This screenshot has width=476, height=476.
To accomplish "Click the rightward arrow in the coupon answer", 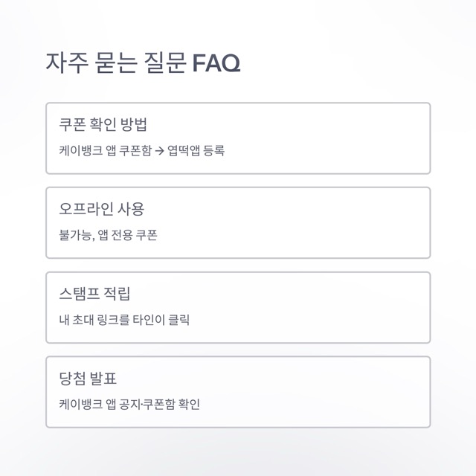I will click(x=159, y=151).
